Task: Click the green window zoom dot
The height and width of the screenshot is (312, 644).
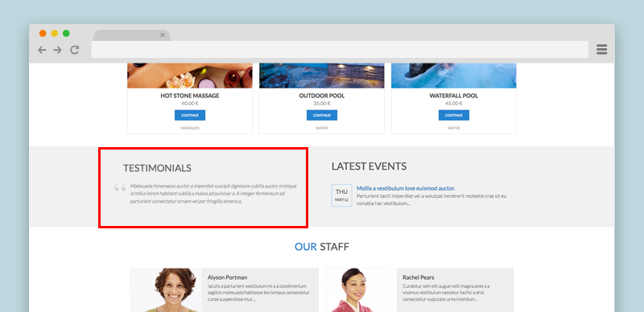Action: [66, 33]
